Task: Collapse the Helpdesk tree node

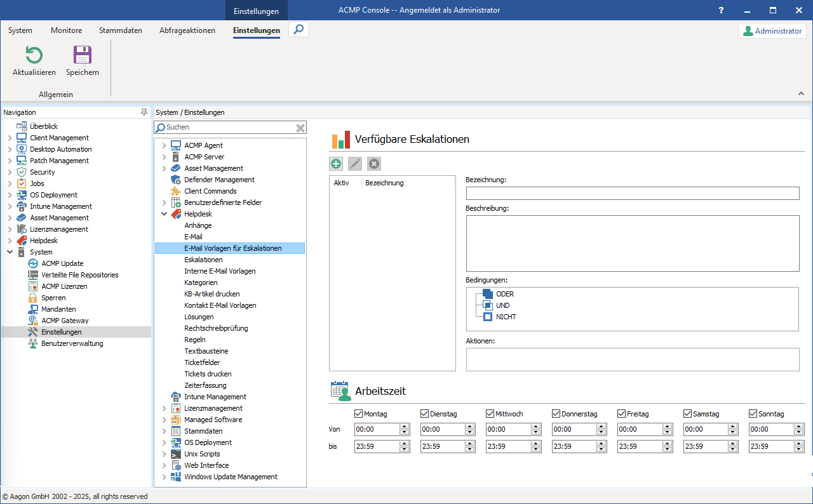Action: (164, 213)
